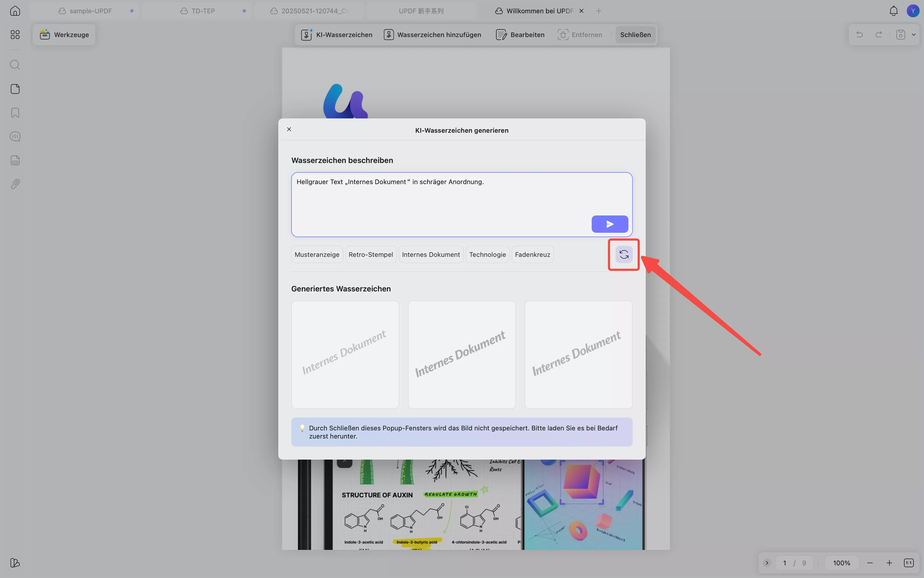Select the first generated watermark thumbnail
The width and height of the screenshot is (924, 578).
coord(345,354)
